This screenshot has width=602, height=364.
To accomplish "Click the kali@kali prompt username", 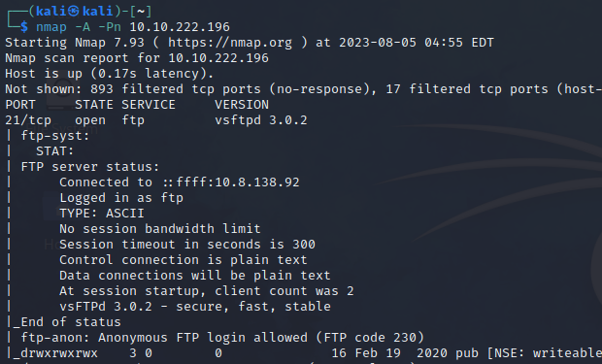I will click(75, 11).
